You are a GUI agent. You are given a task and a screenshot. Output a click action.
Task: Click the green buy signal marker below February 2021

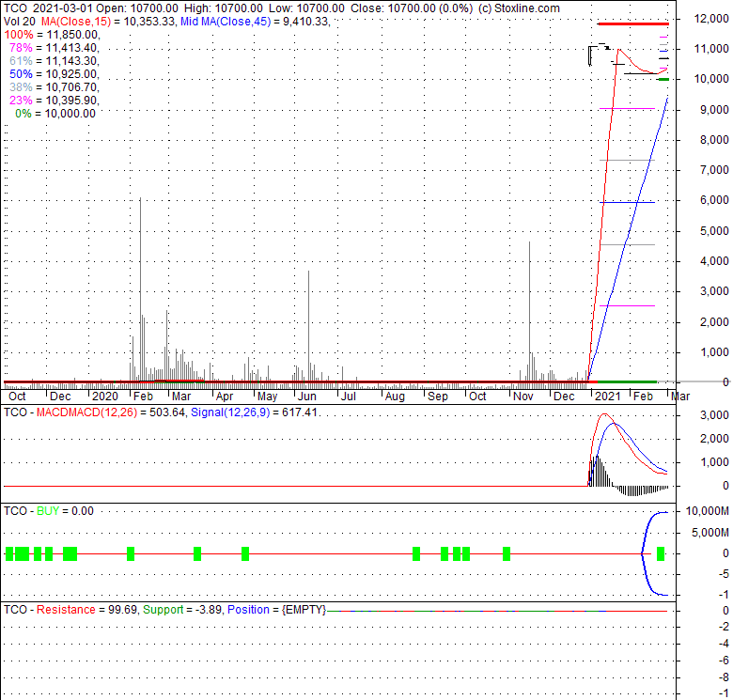click(661, 553)
